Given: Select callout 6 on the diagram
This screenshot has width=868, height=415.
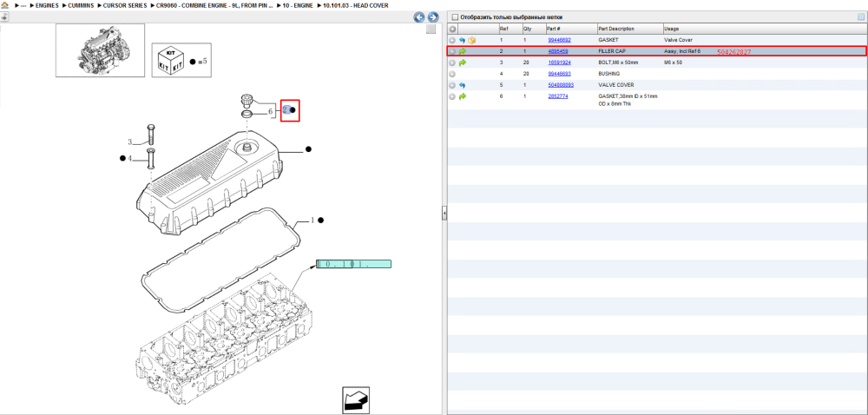Looking at the screenshot, I should [271, 111].
